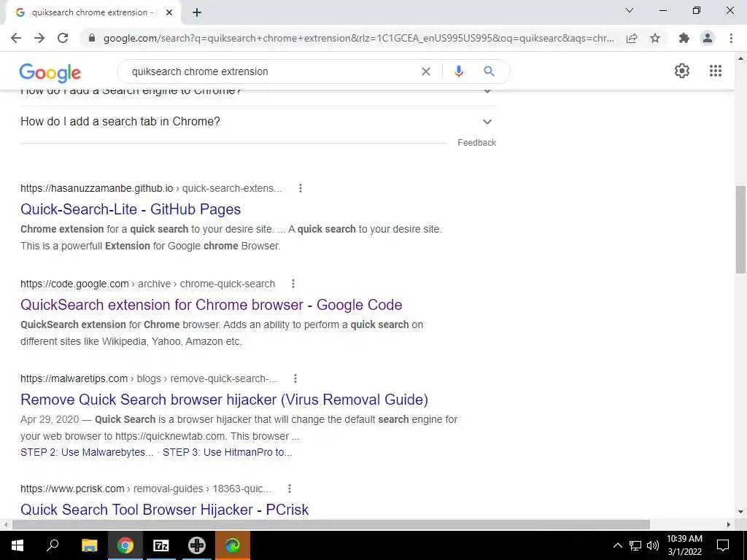
Task: Open options for pcrisk.com result
Action: [289, 489]
